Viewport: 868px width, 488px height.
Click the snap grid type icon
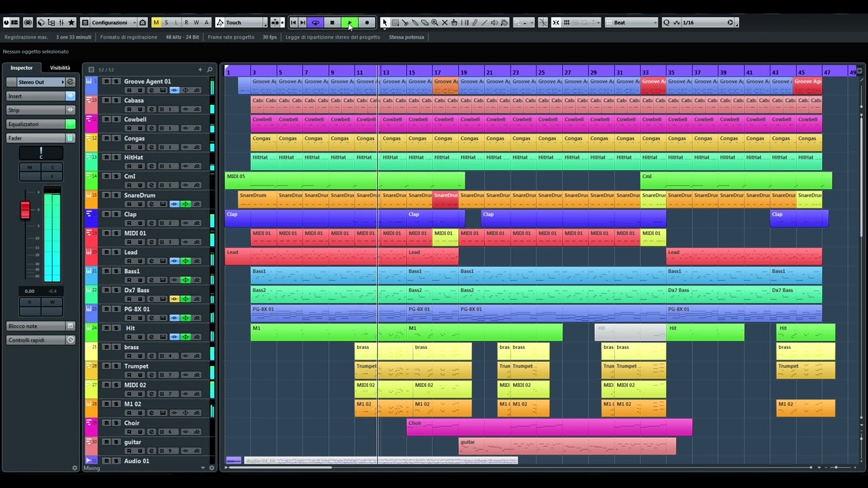[566, 22]
